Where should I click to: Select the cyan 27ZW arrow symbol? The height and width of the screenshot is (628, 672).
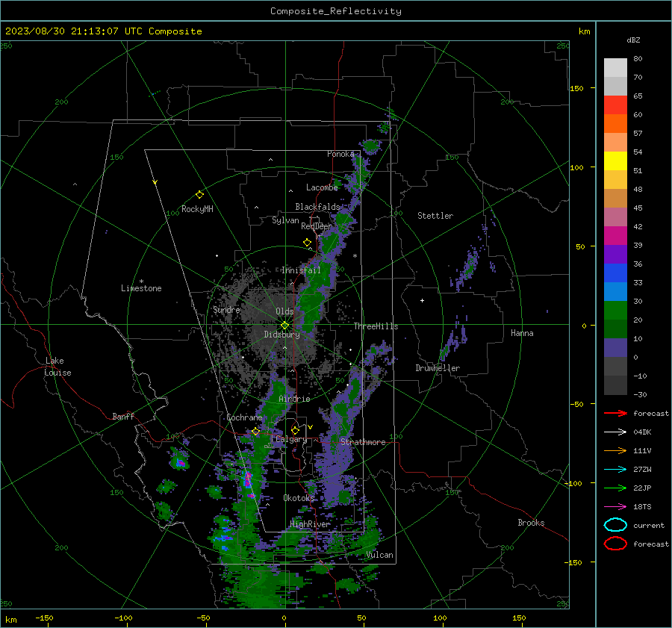[x=615, y=470]
